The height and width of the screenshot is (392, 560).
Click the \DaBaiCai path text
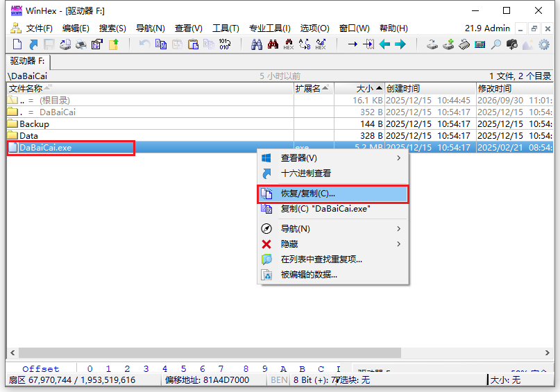(28, 76)
